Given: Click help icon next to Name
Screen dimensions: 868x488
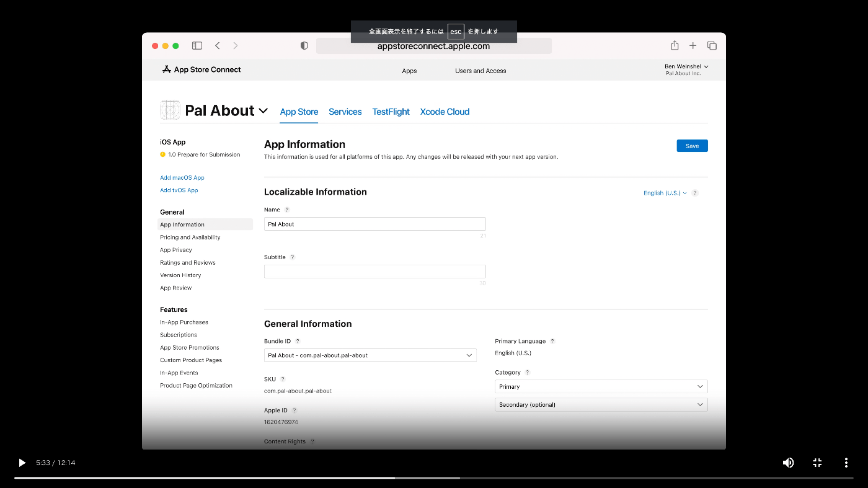Looking at the screenshot, I should [286, 210].
